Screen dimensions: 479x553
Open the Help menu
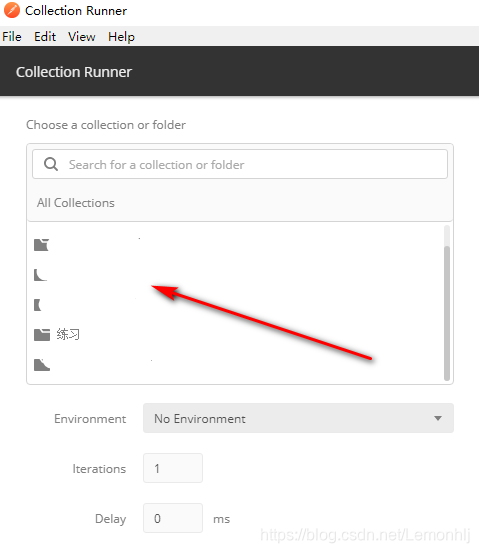coord(121,37)
